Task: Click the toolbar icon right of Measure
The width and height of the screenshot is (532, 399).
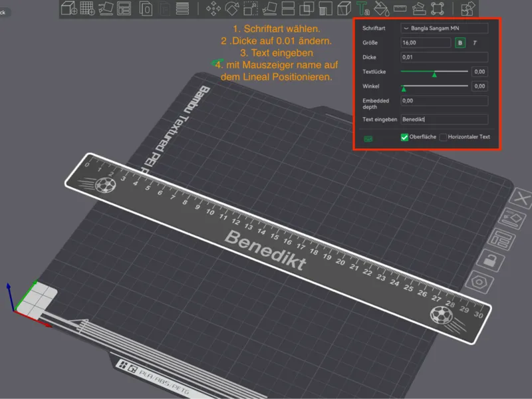Action: pyautogui.click(x=419, y=9)
